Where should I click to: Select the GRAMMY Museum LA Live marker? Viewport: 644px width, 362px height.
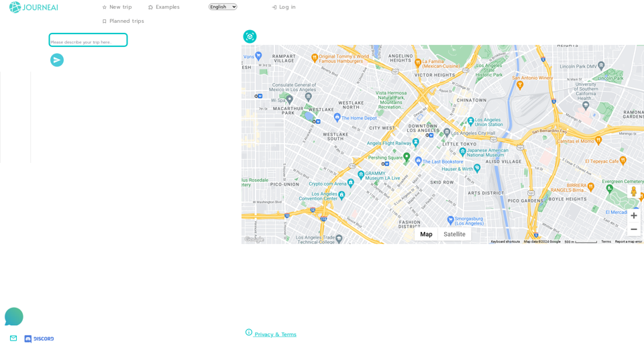pyautogui.click(x=361, y=175)
